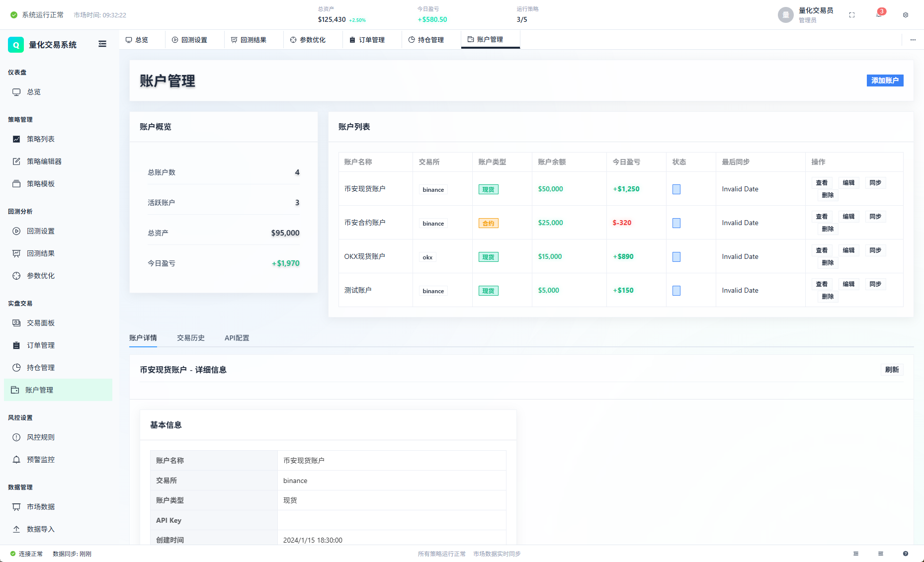Toggle status checkbox for 测试账户

coord(676,291)
